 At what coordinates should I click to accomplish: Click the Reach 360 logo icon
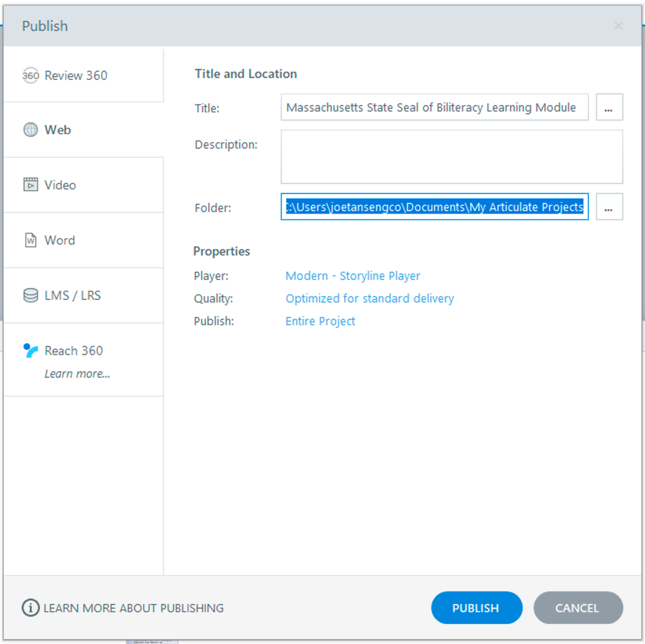[x=30, y=350]
